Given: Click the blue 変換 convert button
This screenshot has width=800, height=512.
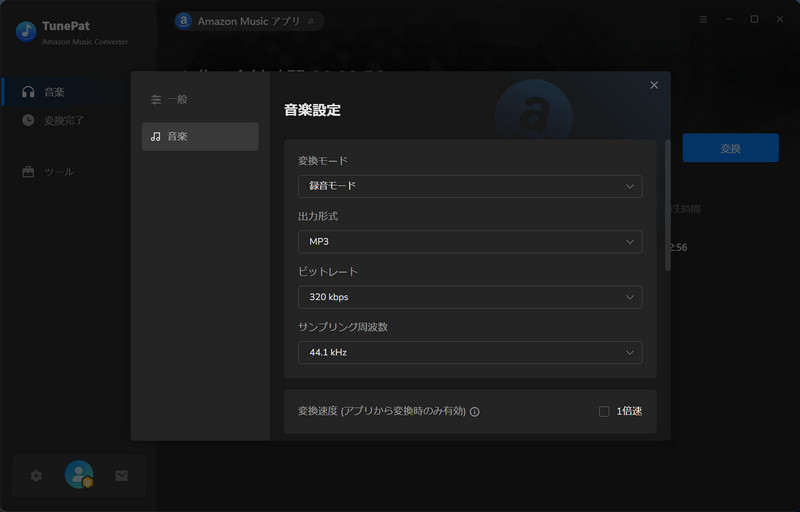Looking at the screenshot, I should (730, 148).
